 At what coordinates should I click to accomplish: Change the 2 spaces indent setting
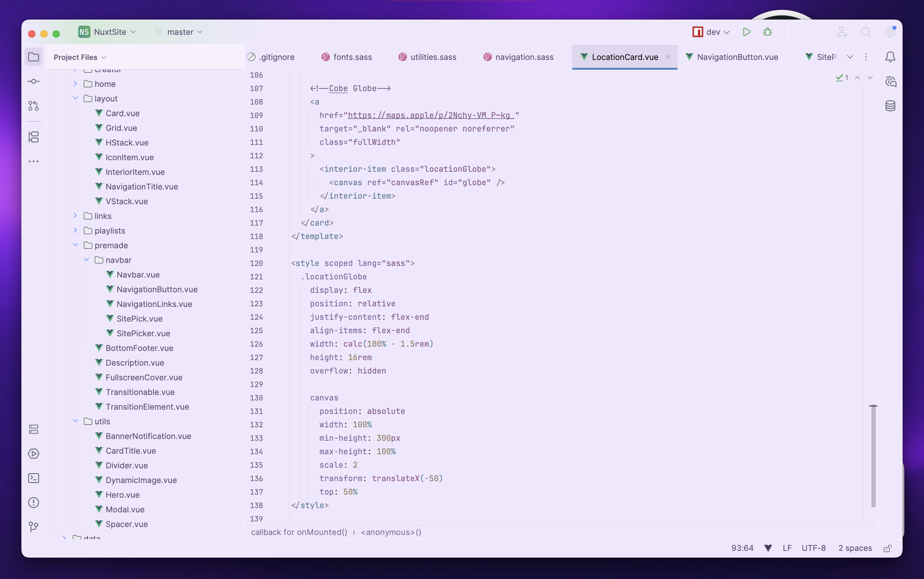pyautogui.click(x=855, y=548)
